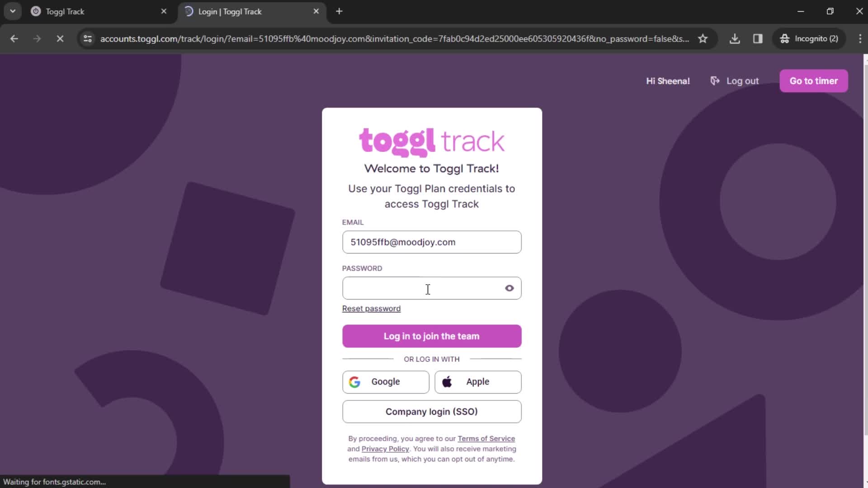Image resolution: width=868 pixels, height=488 pixels.
Task: Click Go to timer button
Action: pos(814,80)
